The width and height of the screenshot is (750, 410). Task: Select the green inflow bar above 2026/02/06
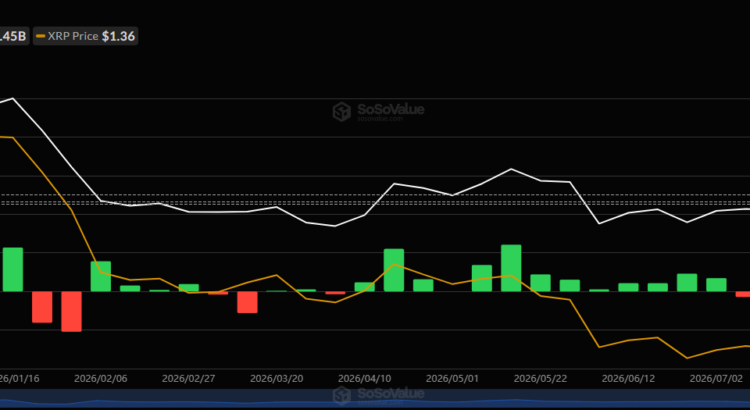tap(100, 276)
